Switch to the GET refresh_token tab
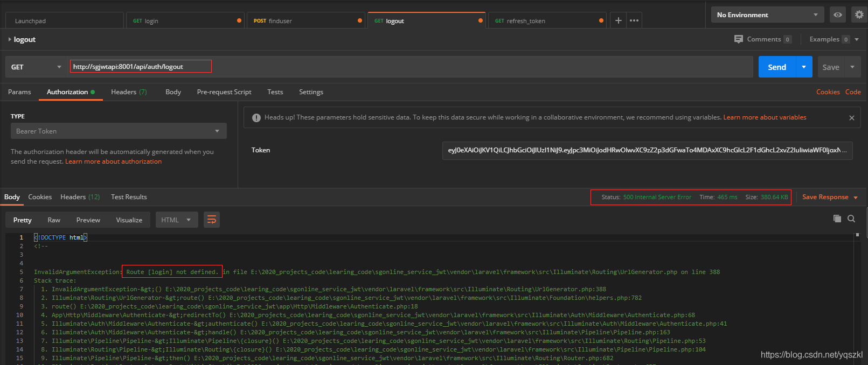 point(547,20)
